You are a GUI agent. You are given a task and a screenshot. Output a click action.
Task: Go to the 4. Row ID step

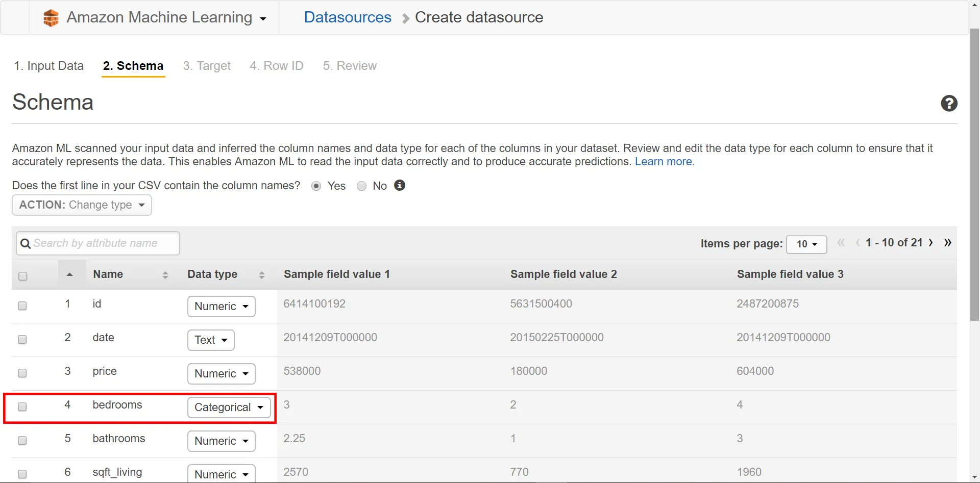point(277,66)
